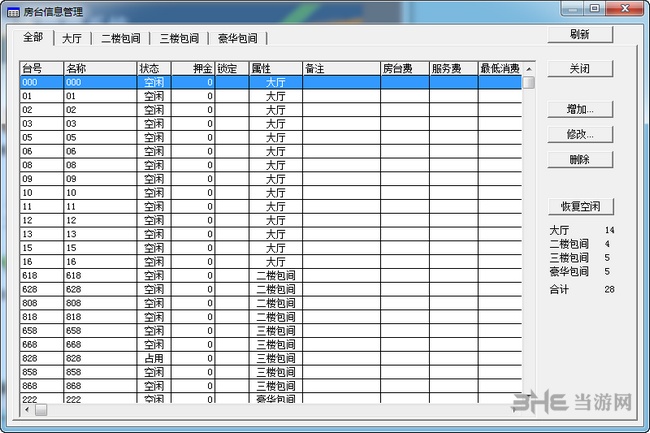Screen dimensions: 650x433
Task: Click the 豪华包间 count label in summary
Action: (569, 271)
